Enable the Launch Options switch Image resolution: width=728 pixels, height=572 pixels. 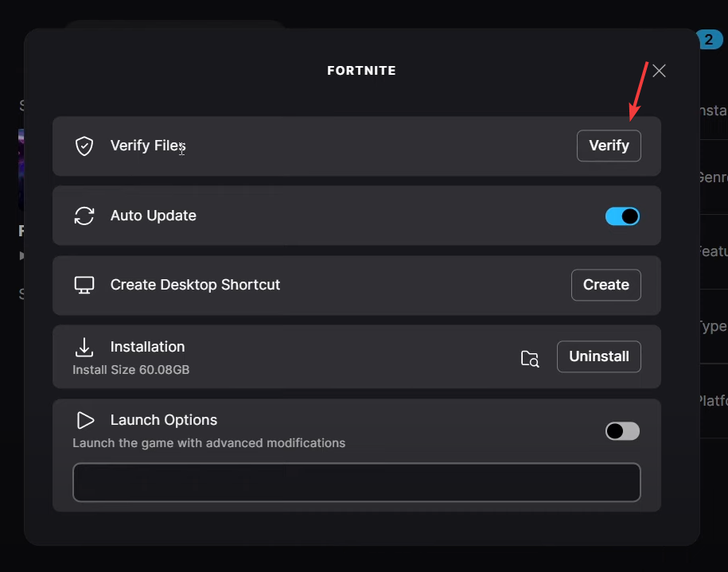(622, 431)
